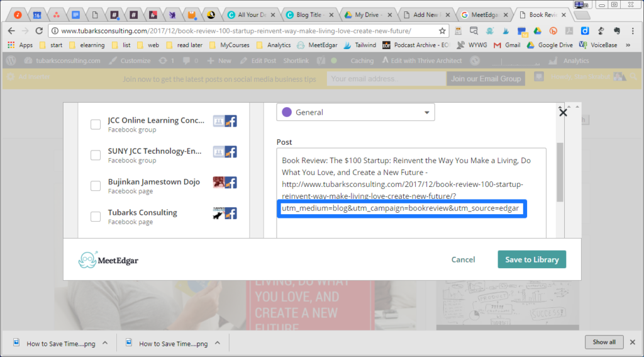This screenshot has height=357, width=644.
Task: Open the General category dropdown
Action: pyautogui.click(x=355, y=112)
